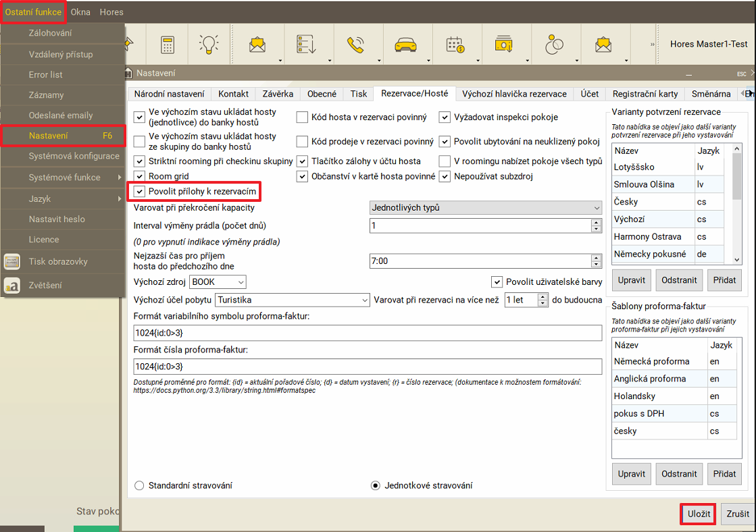Click the checklist with arrow icon
This screenshot has height=532, width=756.
306,45
